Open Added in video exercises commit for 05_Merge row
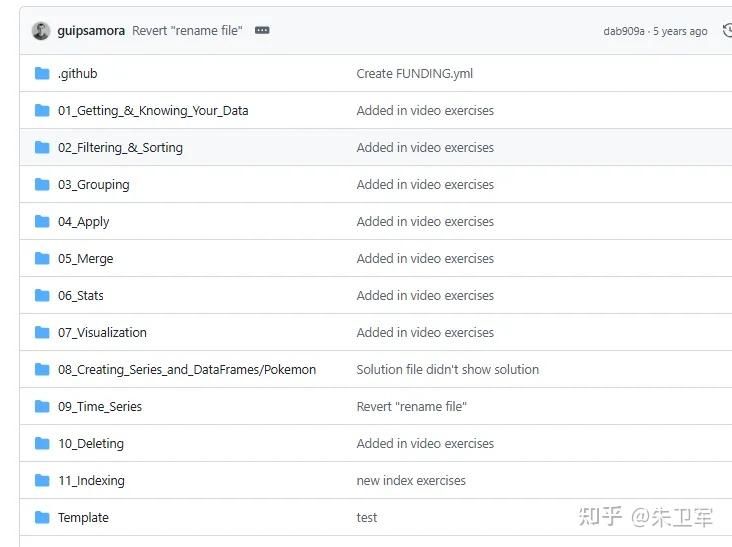This screenshot has height=547, width=732. coord(425,259)
